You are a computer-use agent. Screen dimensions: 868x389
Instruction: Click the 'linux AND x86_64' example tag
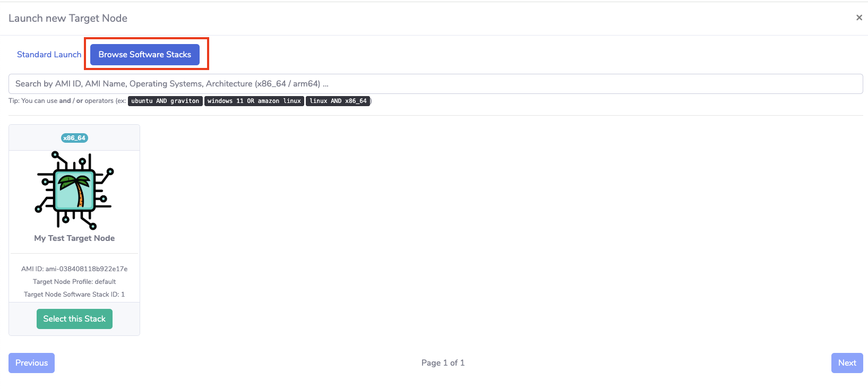pyautogui.click(x=338, y=101)
